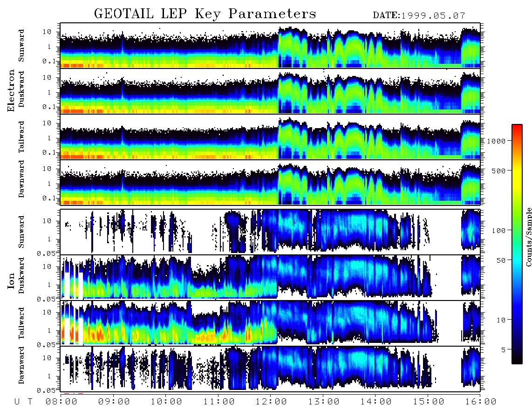532x410 pixels.
Task: Click the U T time axis label
Action: 23,402
